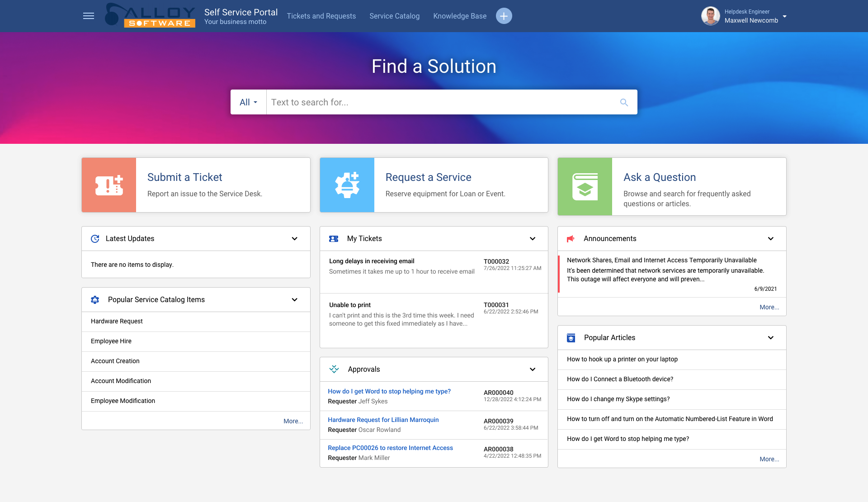868x502 pixels.
Task: Click the Submit a Ticket icon tile
Action: 109,185
